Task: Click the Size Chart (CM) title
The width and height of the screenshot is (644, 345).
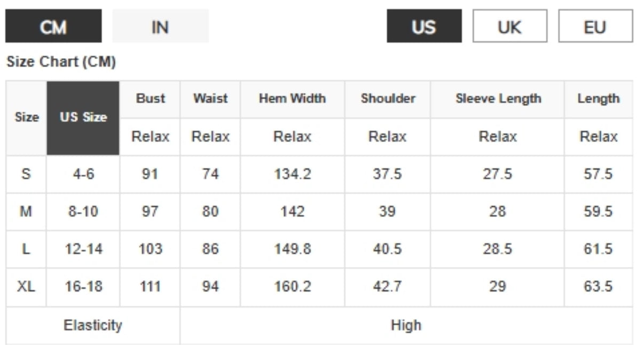Action: pos(61,62)
